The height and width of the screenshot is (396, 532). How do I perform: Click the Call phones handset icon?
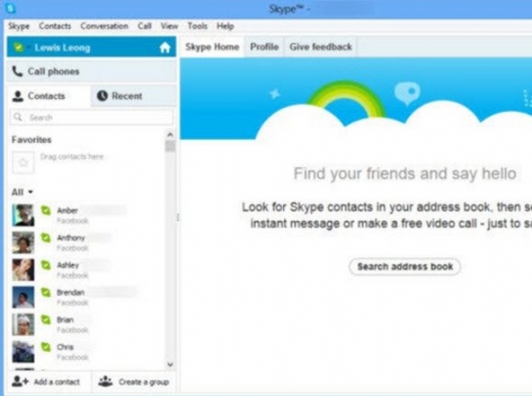(x=18, y=72)
